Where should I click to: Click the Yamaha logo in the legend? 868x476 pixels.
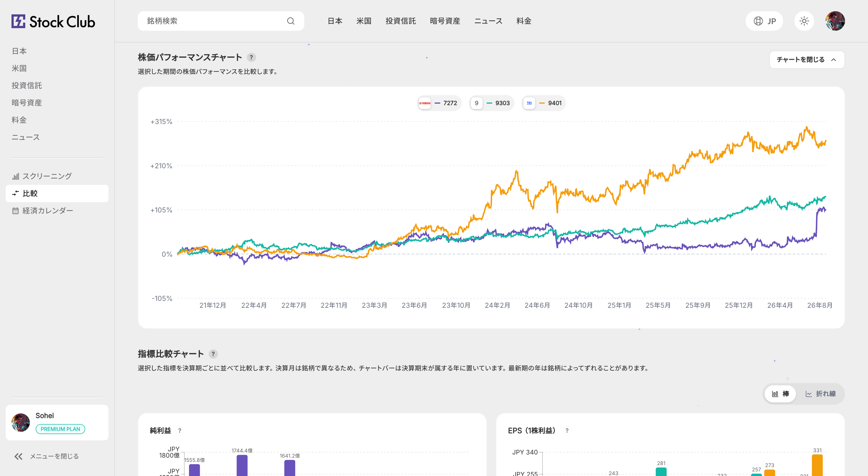(425, 103)
